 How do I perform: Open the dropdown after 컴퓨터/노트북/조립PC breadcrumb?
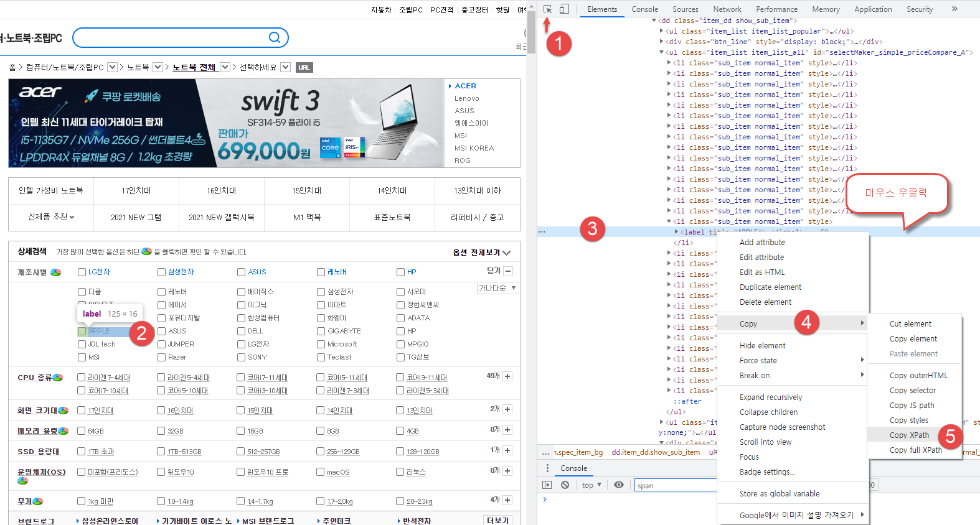click(x=112, y=67)
